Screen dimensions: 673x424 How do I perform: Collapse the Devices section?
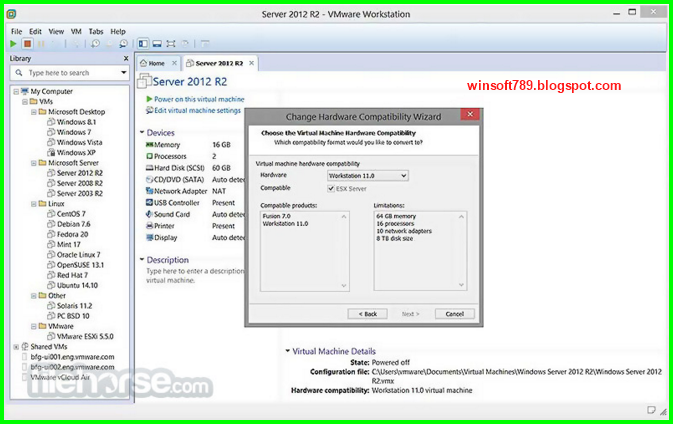pos(142,132)
